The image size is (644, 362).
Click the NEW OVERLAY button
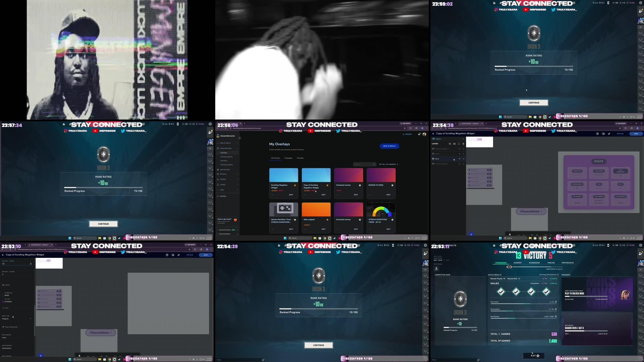click(389, 146)
